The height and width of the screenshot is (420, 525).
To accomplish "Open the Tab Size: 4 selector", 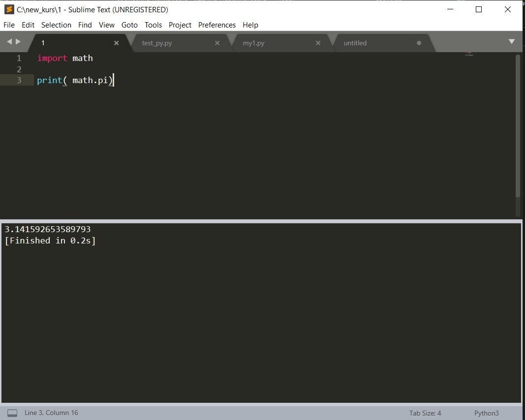I will point(424,413).
